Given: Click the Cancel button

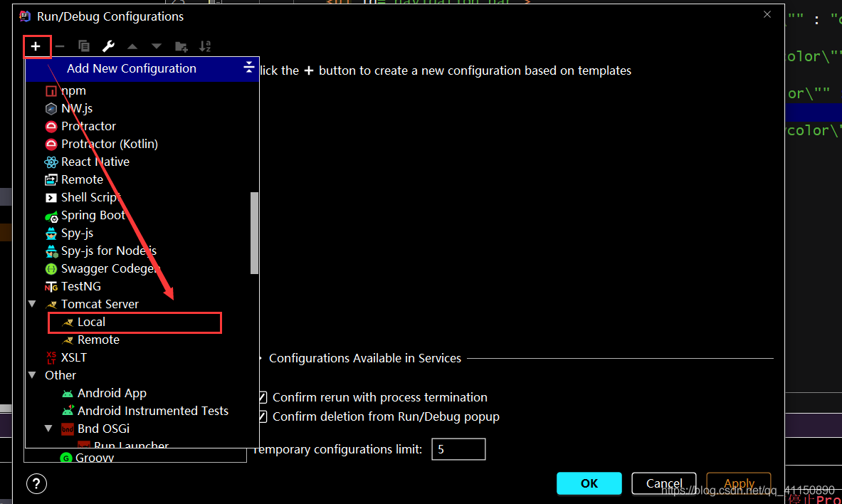Looking at the screenshot, I should point(664,483).
